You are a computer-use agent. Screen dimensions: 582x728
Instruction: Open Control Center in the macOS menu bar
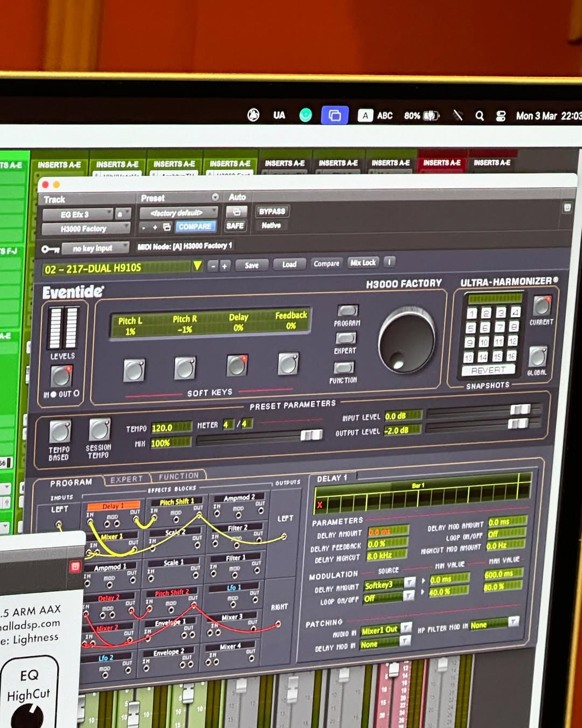coord(501,116)
